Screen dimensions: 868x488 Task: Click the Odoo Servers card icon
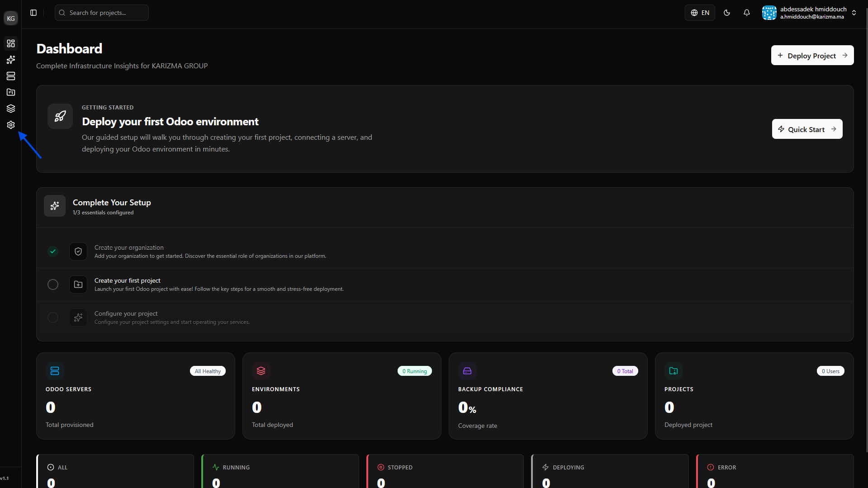click(x=55, y=371)
